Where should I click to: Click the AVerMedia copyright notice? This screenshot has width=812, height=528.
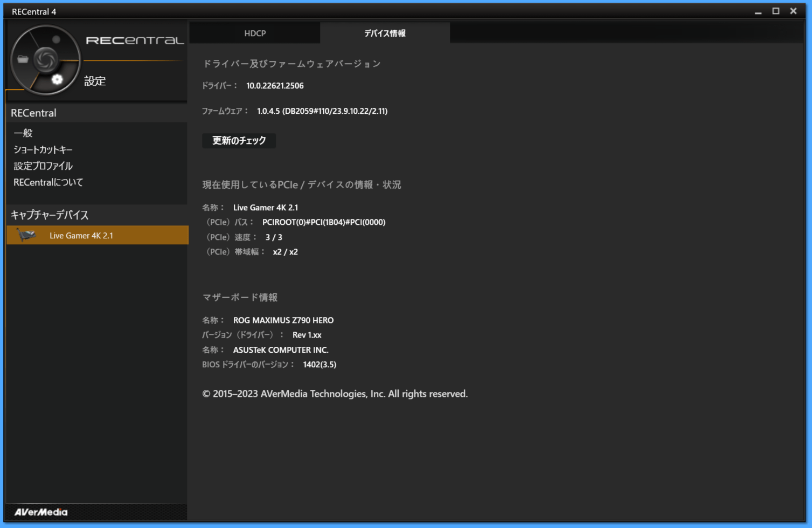pos(335,394)
